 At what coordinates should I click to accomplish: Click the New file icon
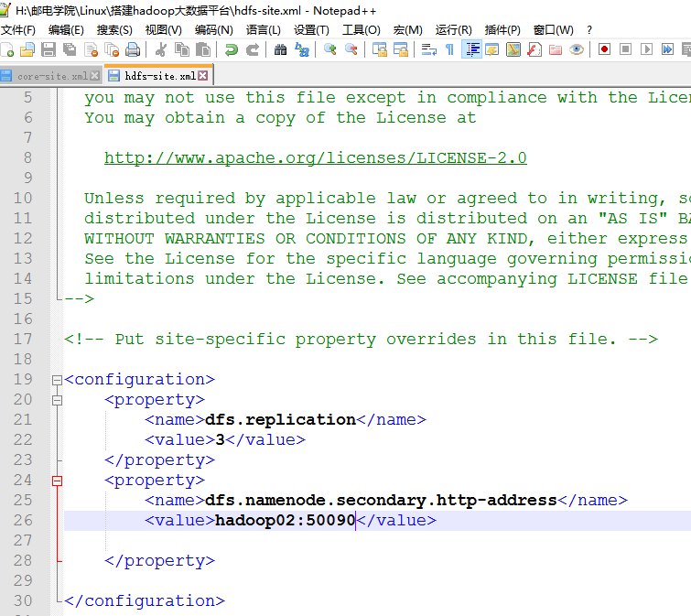pos(7,49)
